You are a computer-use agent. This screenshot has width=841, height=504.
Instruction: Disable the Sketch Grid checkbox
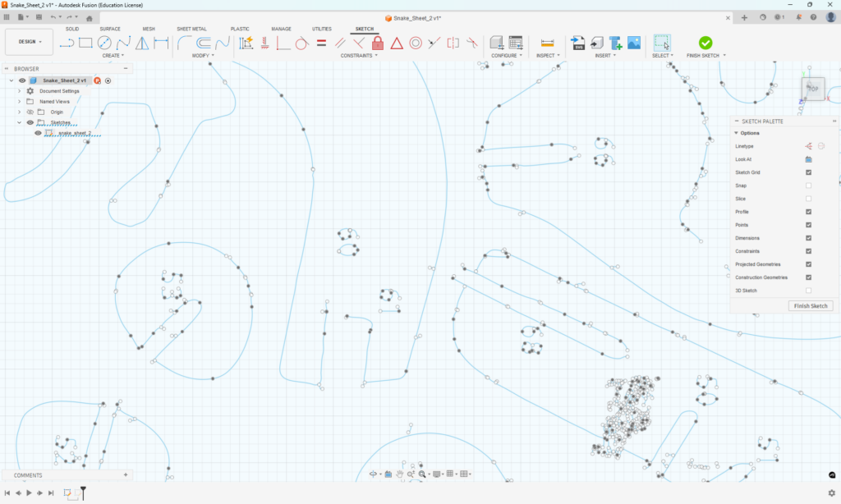coord(807,172)
